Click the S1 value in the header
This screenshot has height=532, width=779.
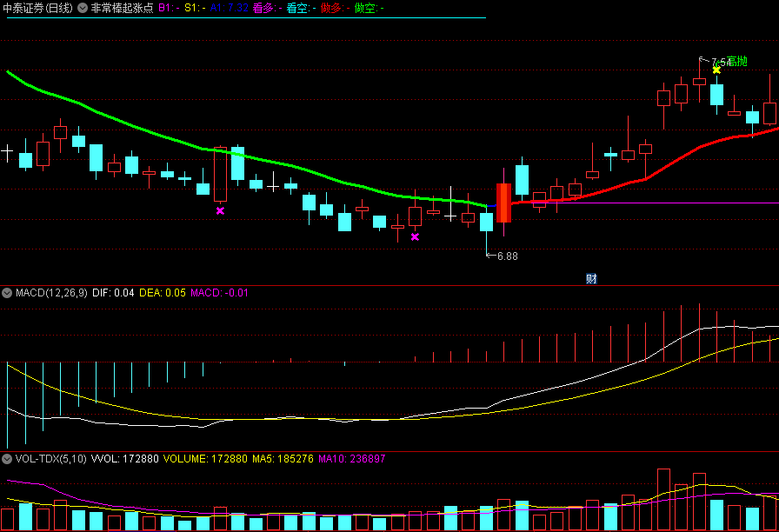tap(195, 8)
